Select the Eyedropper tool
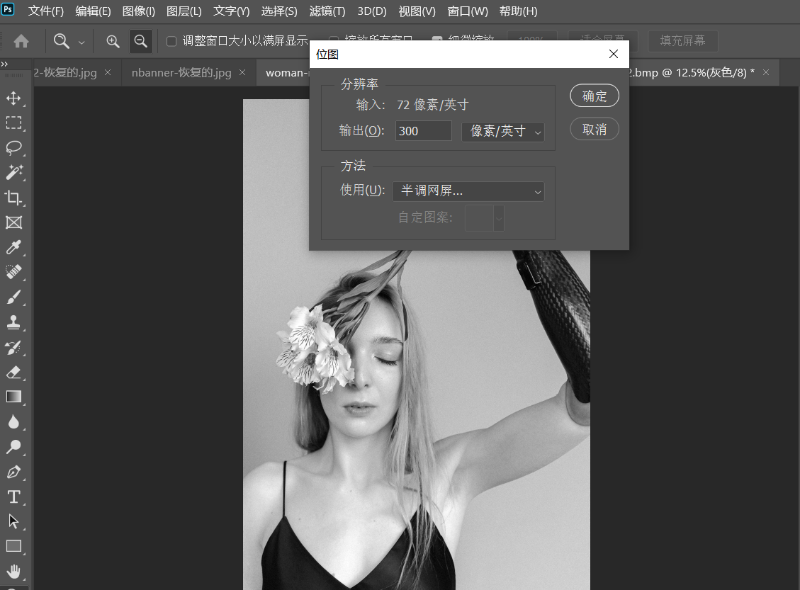Image resolution: width=800 pixels, height=590 pixels. pos(14,247)
